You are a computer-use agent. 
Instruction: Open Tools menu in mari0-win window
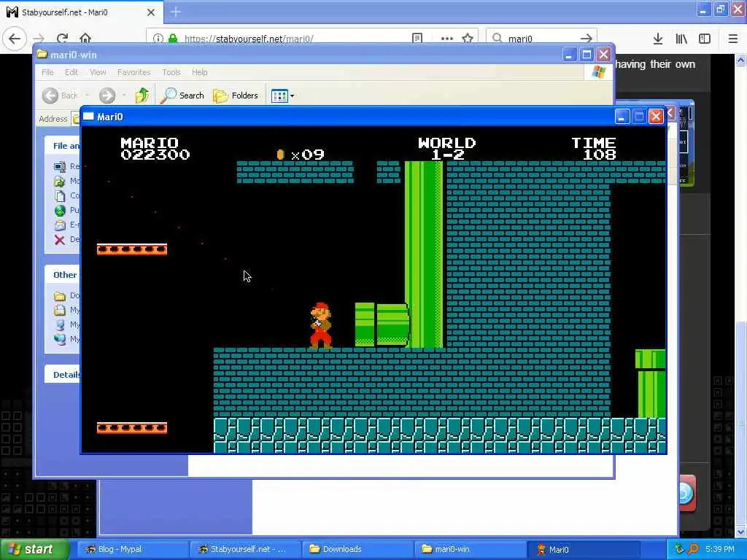(x=171, y=72)
